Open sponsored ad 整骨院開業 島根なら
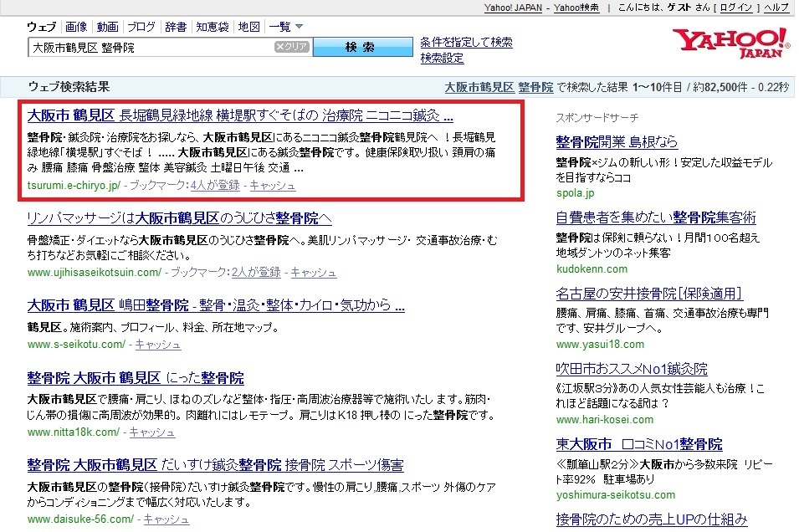The width and height of the screenshot is (799, 532). coord(617,141)
